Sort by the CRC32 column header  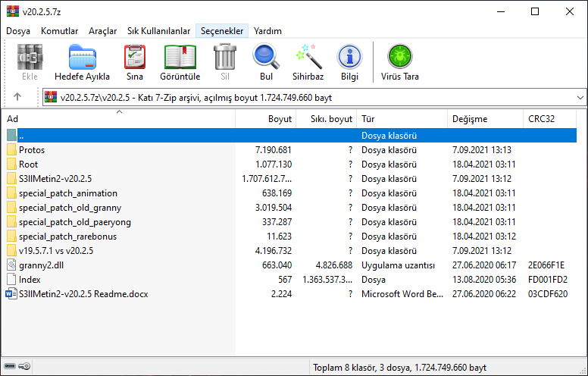click(x=550, y=118)
